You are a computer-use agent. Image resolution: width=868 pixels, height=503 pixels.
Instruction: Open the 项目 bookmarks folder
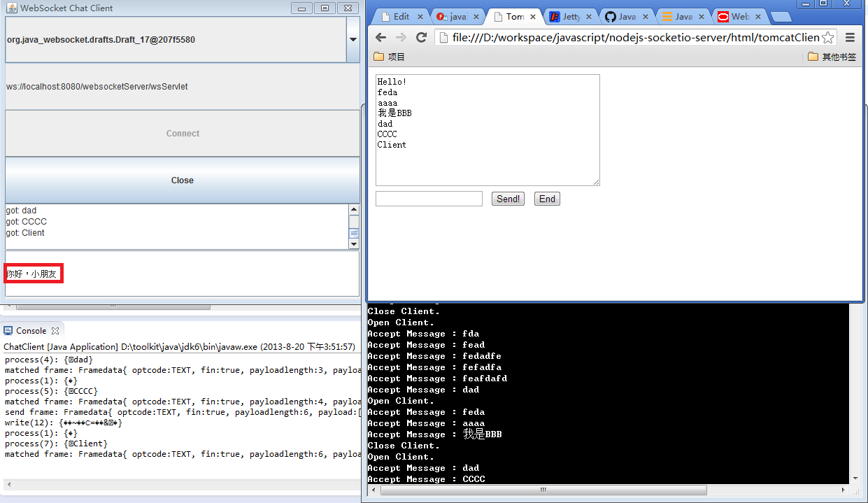click(x=390, y=57)
